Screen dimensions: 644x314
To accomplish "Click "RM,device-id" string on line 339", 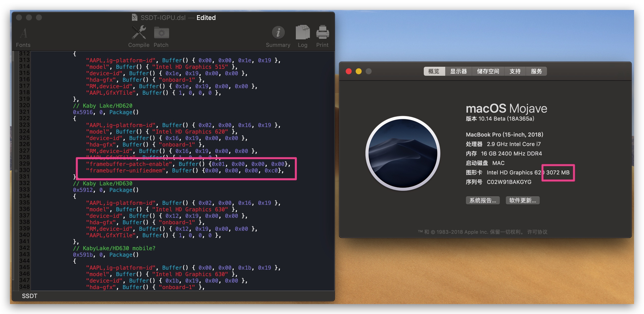I will pos(109,229).
